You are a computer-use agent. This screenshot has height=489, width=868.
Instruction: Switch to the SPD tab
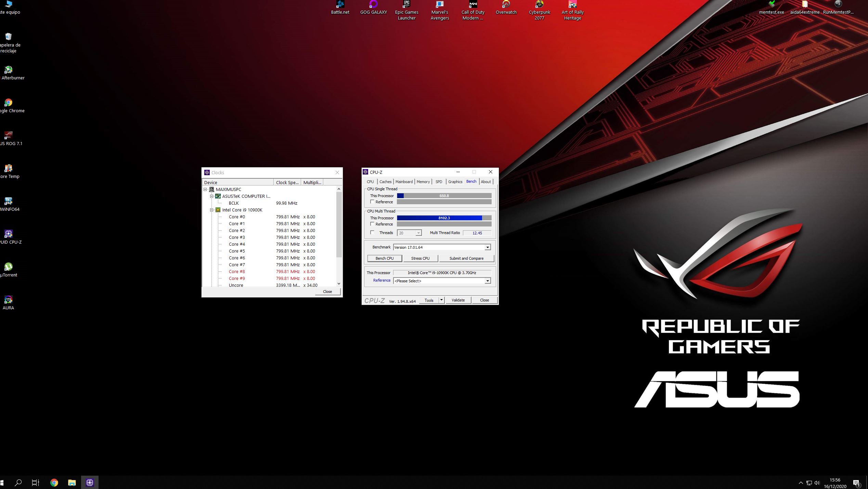coord(439,182)
